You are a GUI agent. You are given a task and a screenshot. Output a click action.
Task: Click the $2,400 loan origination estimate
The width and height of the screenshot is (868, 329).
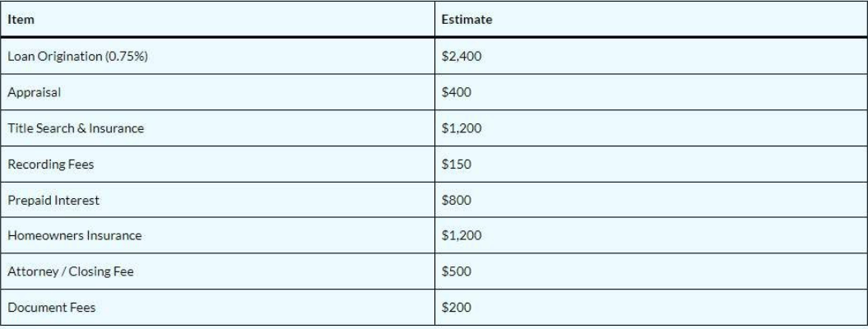(457, 58)
